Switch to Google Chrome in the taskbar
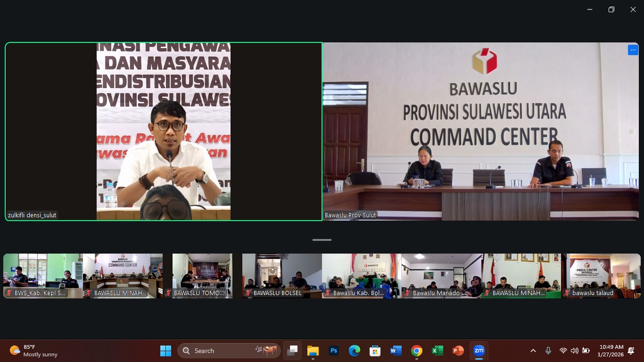 [416, 351]
